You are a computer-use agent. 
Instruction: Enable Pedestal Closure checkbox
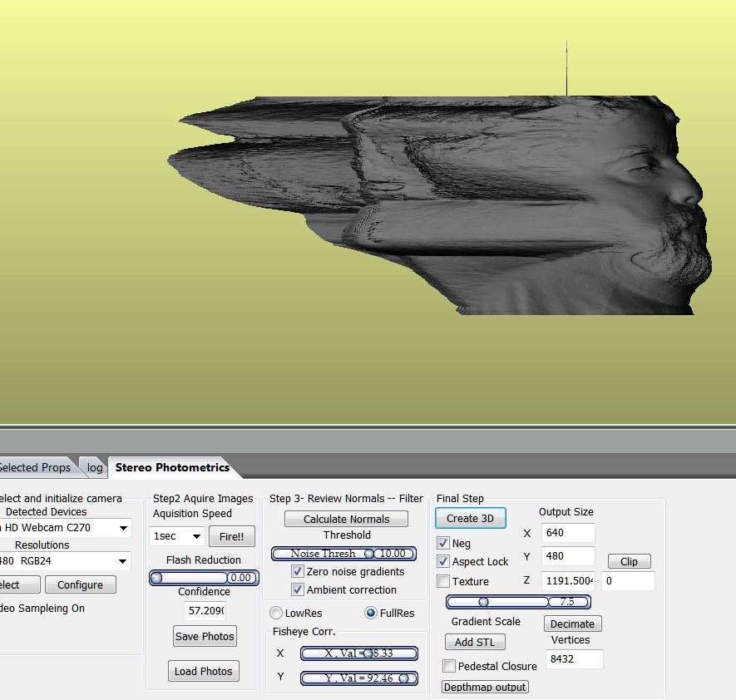pos(449,666)
